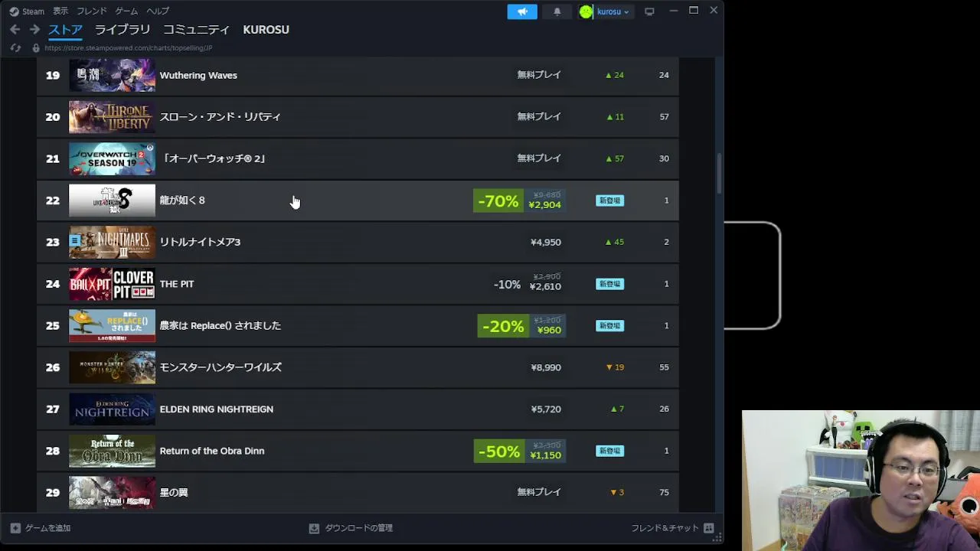
Task: Open the Ball x Pit Clover Pit thumbnail
Action: click(x=112, y=284)
